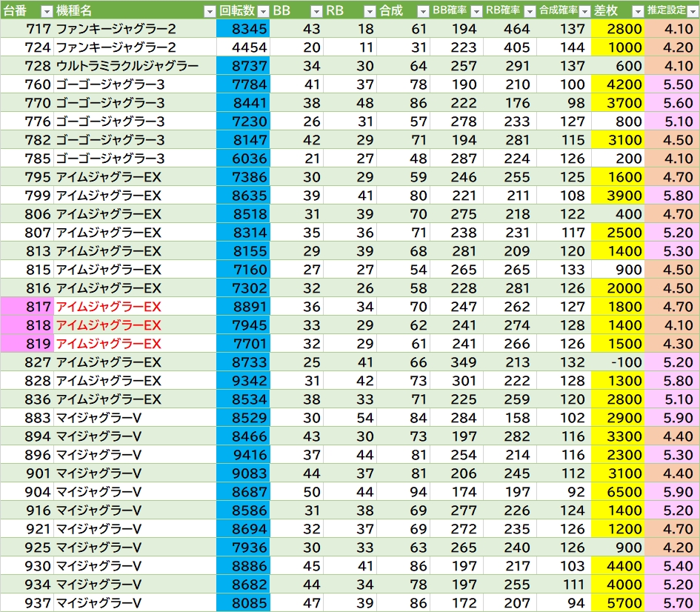Open the 合成 column filter dropdown

pos(423,12)
